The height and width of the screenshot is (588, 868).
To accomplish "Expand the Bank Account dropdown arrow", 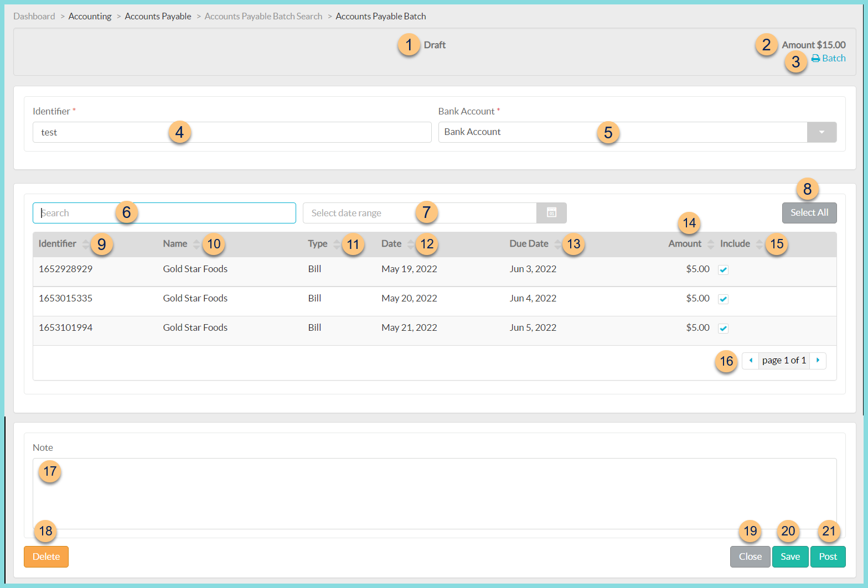I will tap(821, 132).
